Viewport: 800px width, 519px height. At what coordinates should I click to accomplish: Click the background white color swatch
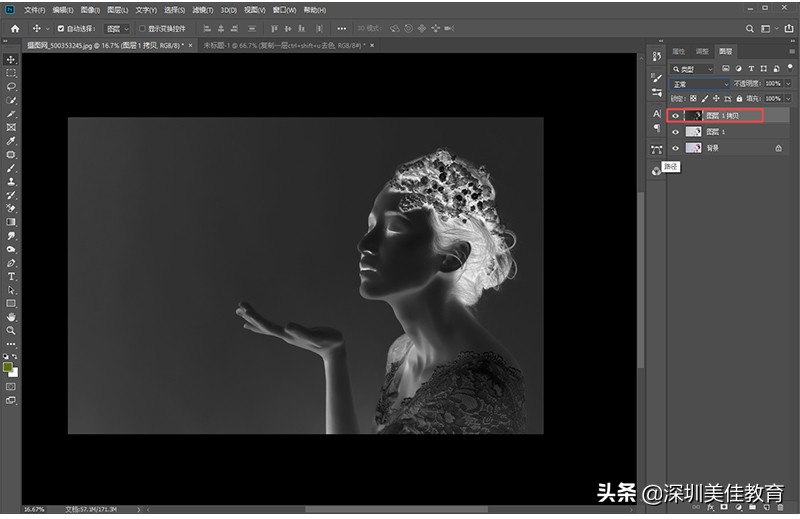[x=14, y=373]
